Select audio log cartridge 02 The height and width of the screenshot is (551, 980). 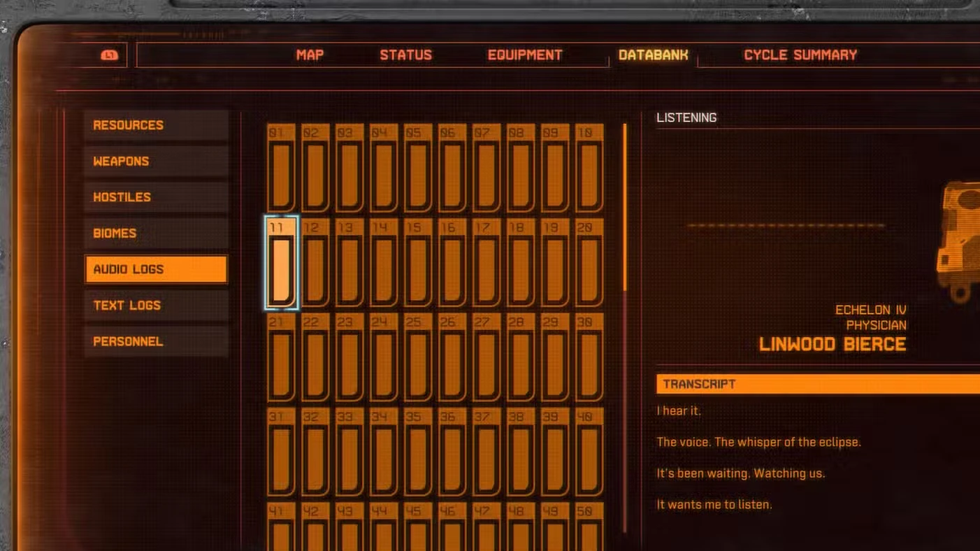[315, 168]
